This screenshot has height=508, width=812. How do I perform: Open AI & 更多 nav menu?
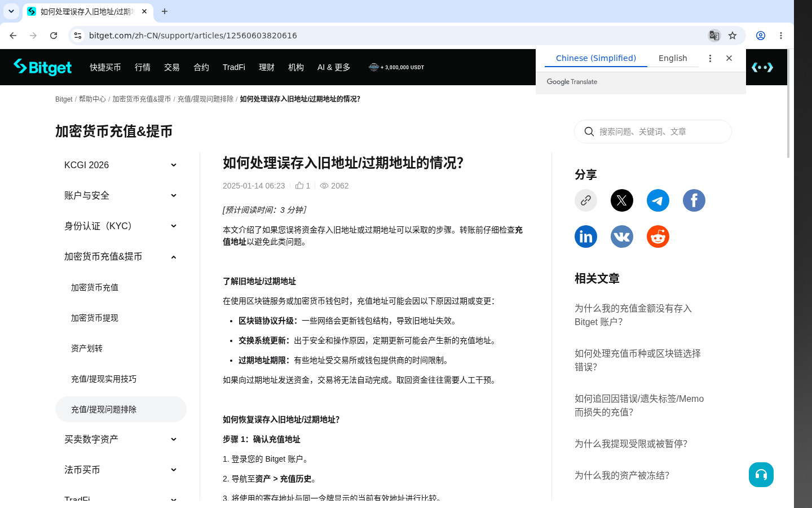(334, 67)
